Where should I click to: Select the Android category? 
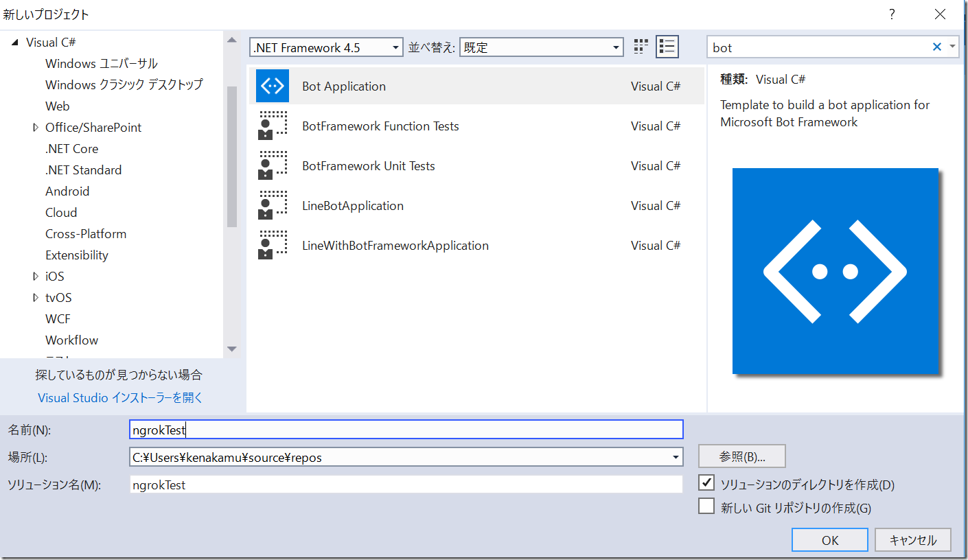click(x=67, y=191)
